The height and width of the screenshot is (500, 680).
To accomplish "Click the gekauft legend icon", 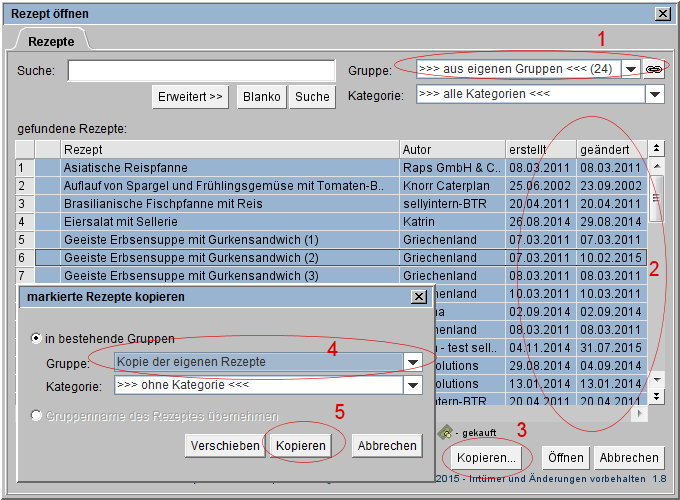I will tap(445, 432).
